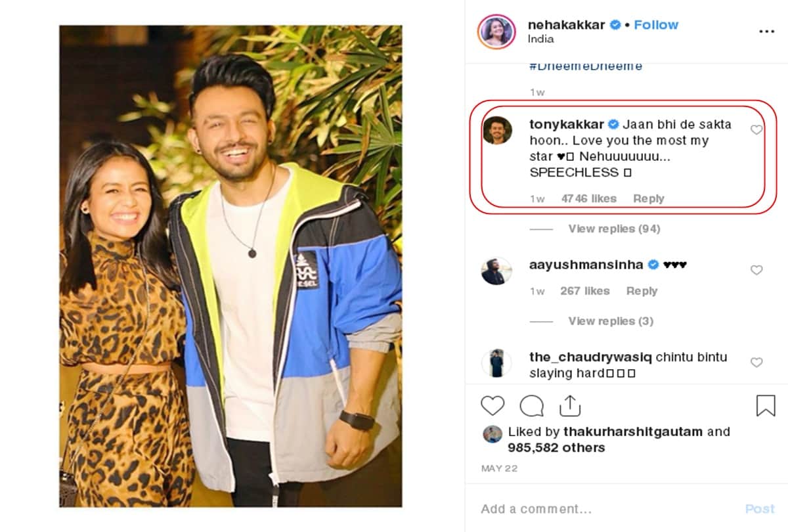Click nehakakkar's verified badge
Image resolution: width=788 pixels, height=532 pixels.
(x=616, y=24)
